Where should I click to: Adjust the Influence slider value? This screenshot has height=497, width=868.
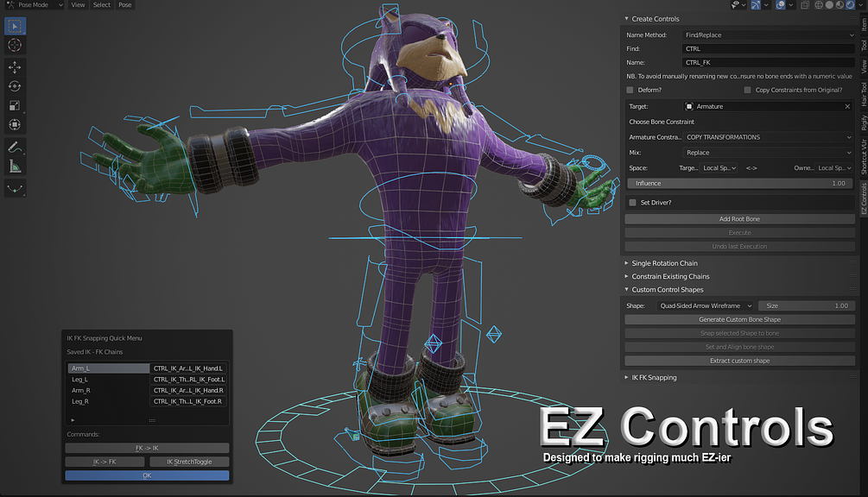point(739,183)
